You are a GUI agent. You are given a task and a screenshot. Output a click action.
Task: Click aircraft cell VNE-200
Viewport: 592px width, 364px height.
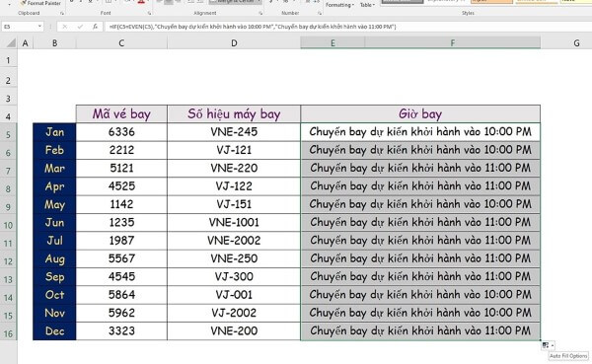234,331
